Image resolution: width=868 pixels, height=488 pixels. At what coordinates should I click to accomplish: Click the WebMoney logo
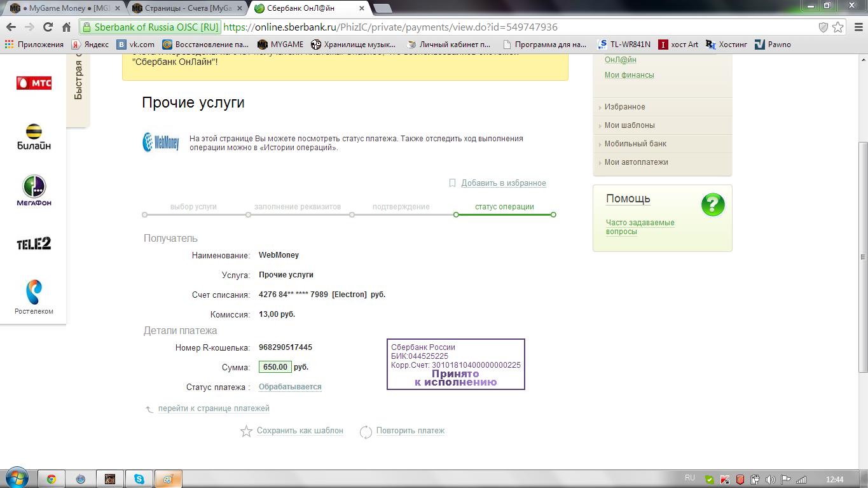[x=161, y=142]
